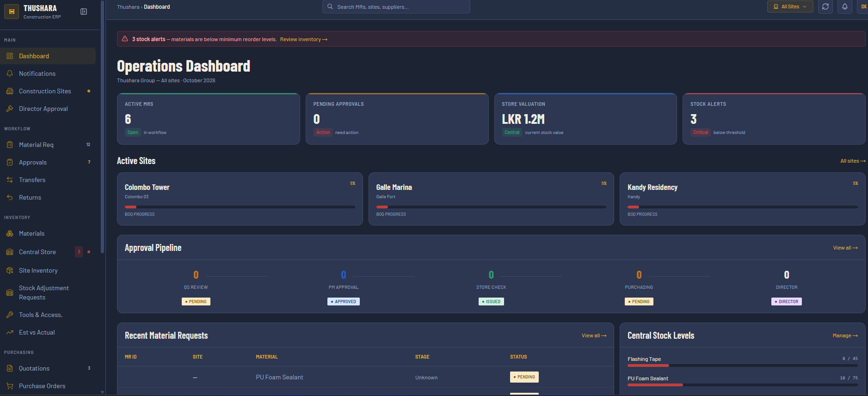The width and height of the screenshot is (868, 396).
Task: Click the Returns undo-arrow icon
Action: point(10,197)
